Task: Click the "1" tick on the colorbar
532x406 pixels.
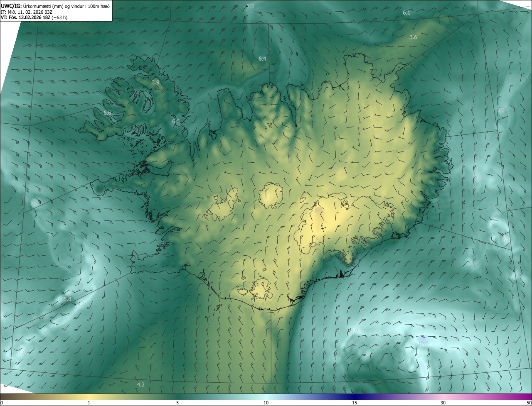Action: pos(89,403)
